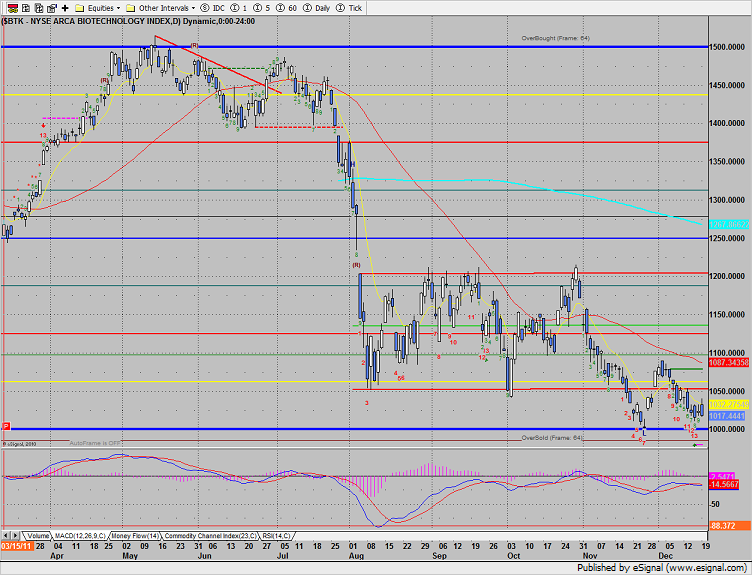Viewport: 752px width, 575px height.
Task: Click the third toolbar layout icon
Action: point(39,8)
